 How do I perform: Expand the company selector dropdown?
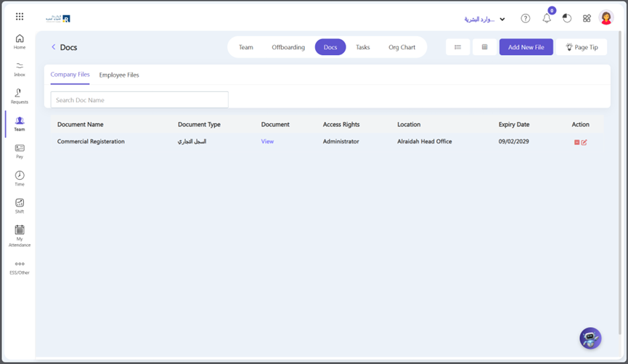502,20
